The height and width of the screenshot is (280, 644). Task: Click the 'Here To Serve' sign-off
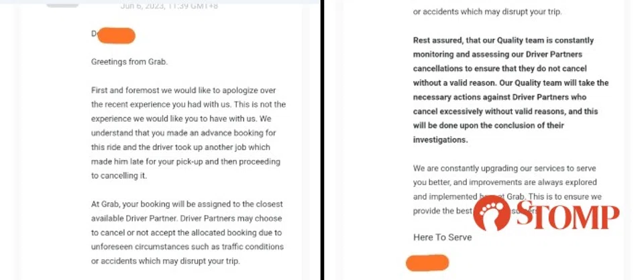442,237
